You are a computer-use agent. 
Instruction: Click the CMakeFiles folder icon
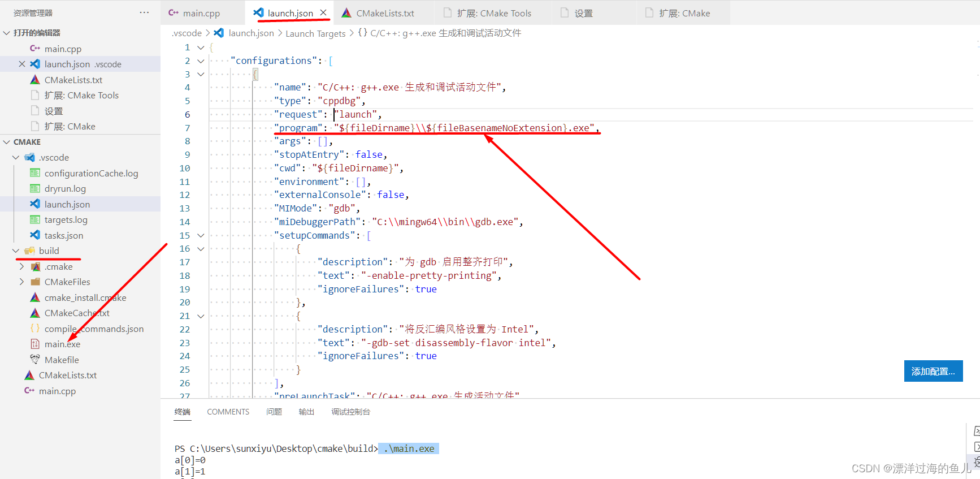(x=35, y=282)
